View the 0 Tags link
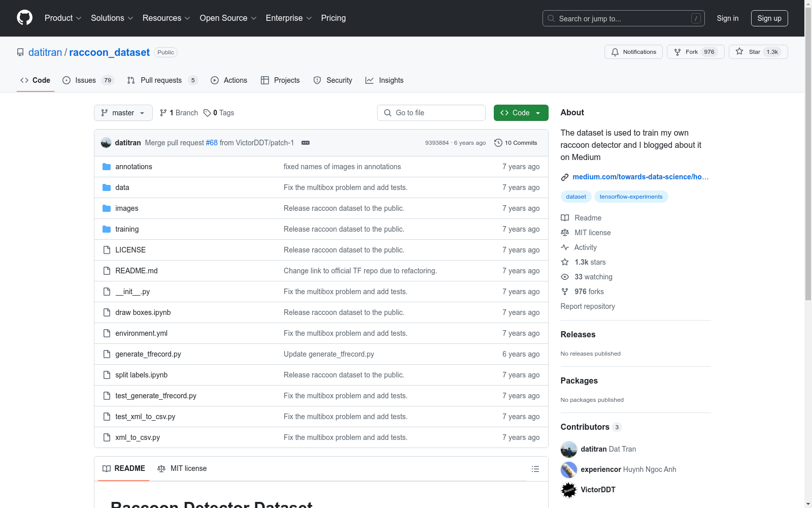Image resolution: width=812 pixels, height=508 pixels. [219, 113]
